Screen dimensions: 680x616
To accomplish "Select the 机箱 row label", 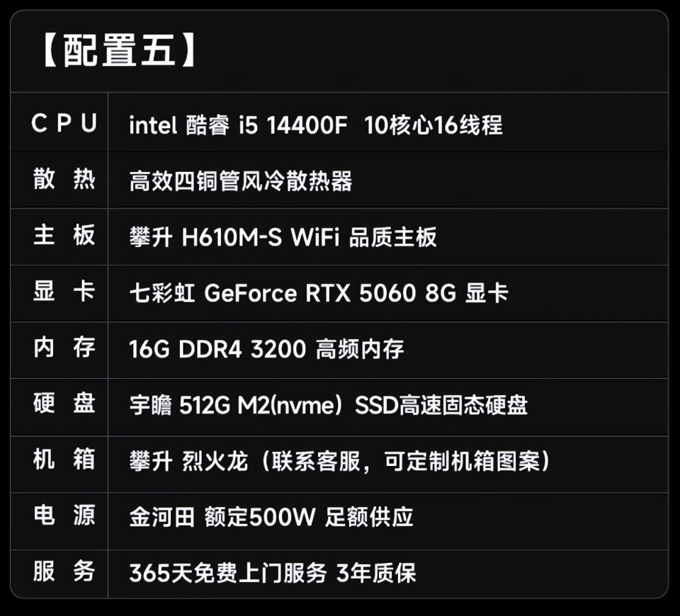I will tap(64, 459).
